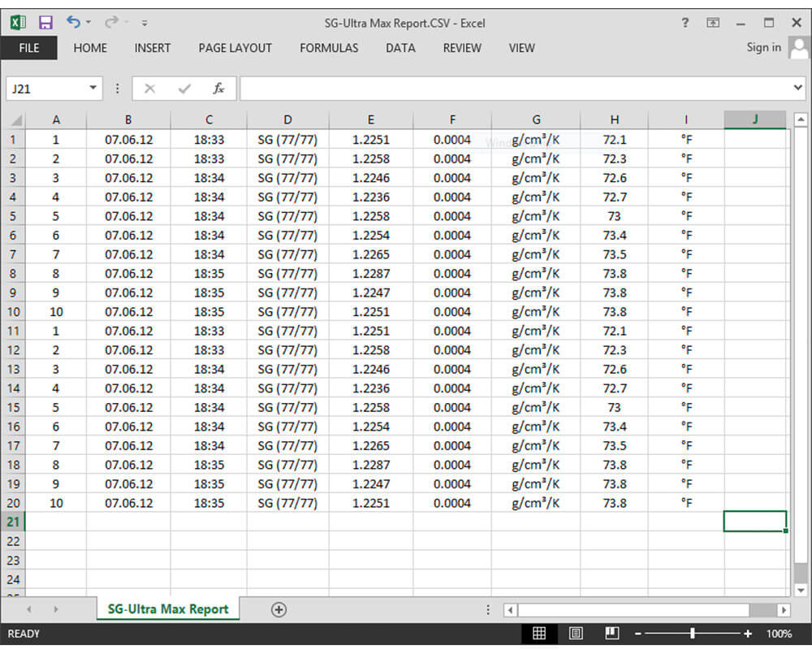Screen dimensions: 812x650
Task: Select column J header
Action: pos(755,119)
